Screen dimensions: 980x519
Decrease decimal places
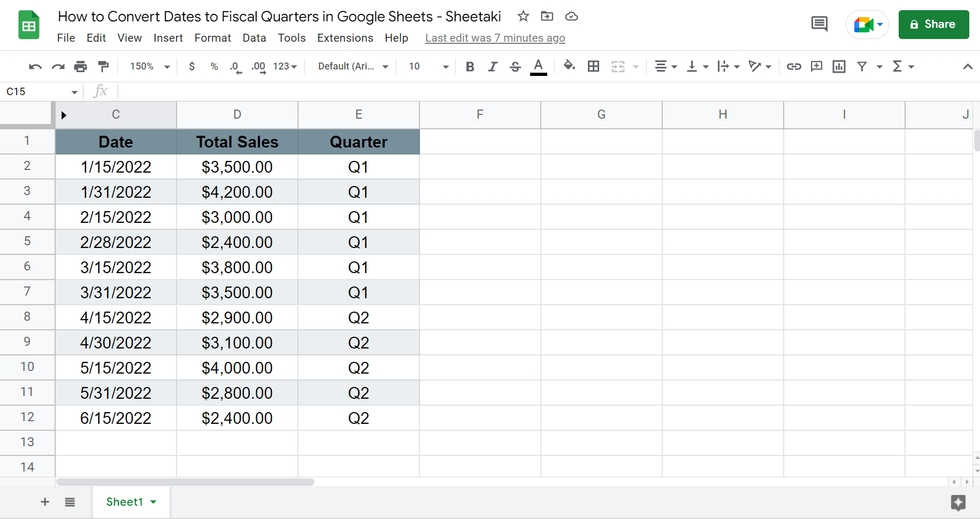point(234,66)
